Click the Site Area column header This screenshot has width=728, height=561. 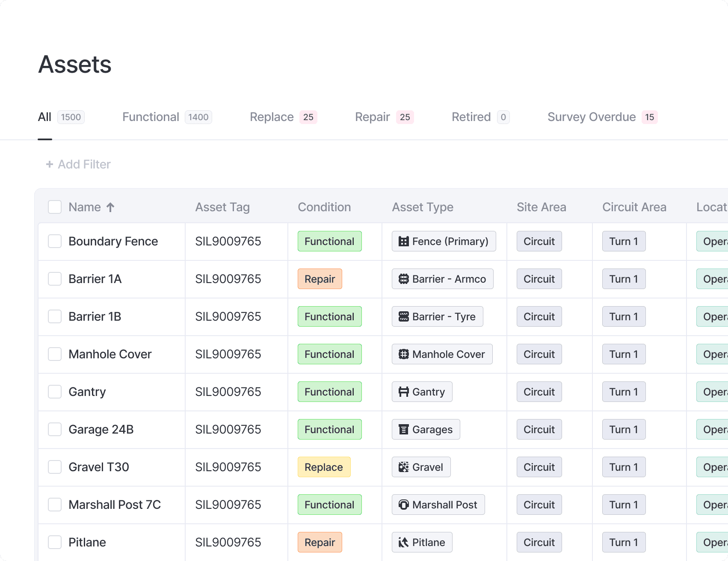pos(542,207)
